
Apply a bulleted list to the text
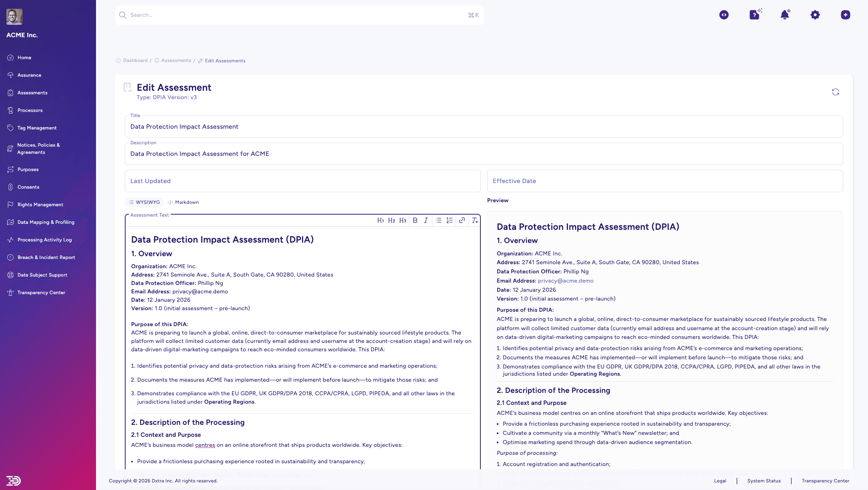pos(438,220)
